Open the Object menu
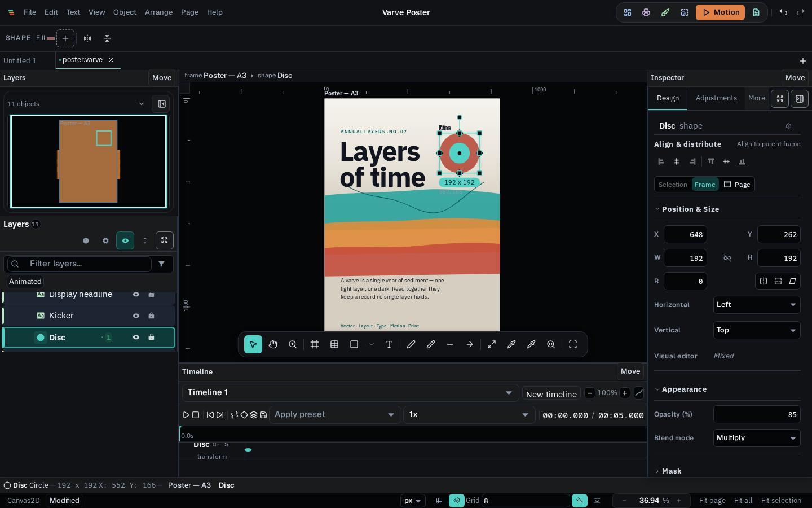The height and width of the screenshot is (508, 812). pyautogui.click(x=125, y=12)
